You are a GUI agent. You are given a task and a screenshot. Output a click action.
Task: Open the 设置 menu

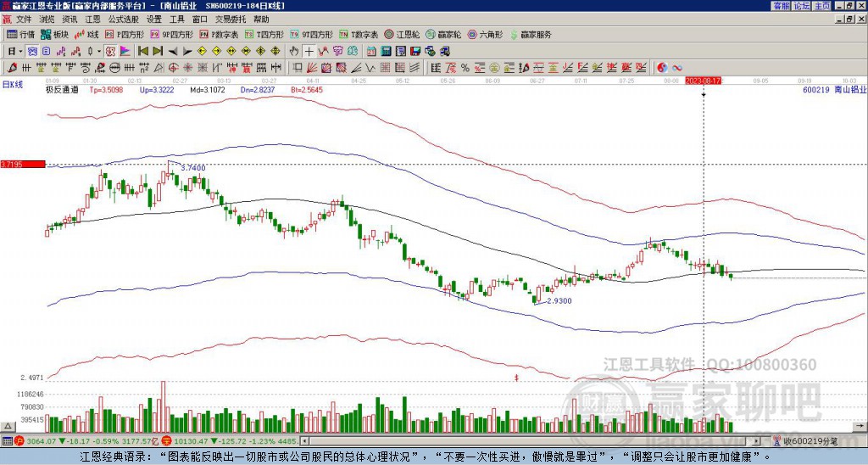[x=154, y=20]
